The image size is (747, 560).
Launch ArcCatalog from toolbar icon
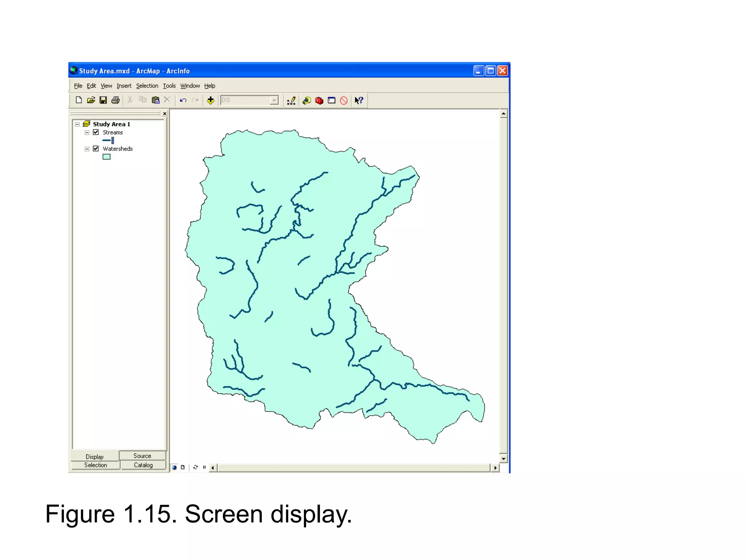click(307, 101)
